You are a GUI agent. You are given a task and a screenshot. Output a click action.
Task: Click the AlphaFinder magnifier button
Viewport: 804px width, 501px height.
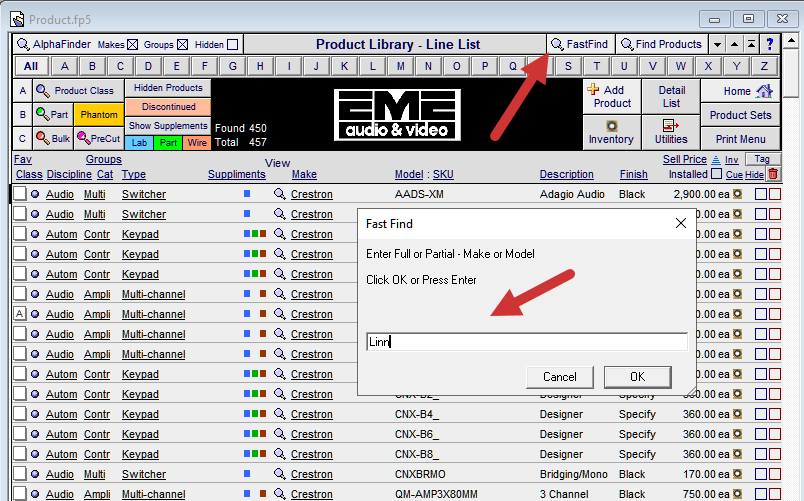click(x=23, y=45)
